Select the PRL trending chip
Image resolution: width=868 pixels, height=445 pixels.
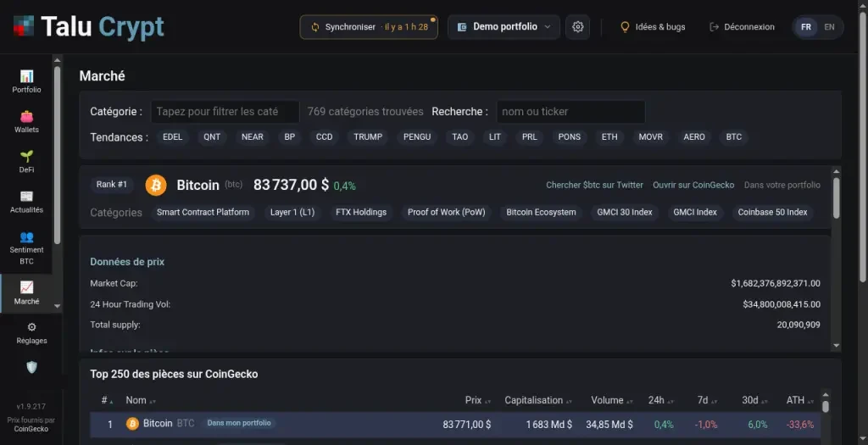530,136
